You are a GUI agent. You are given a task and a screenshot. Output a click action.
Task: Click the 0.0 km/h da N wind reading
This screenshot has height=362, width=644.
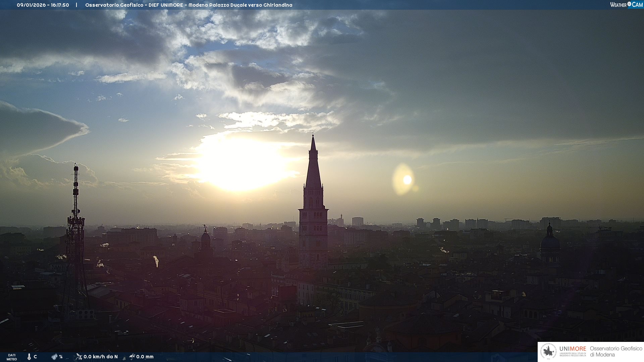pyautogui.click(x=101, y=357)
